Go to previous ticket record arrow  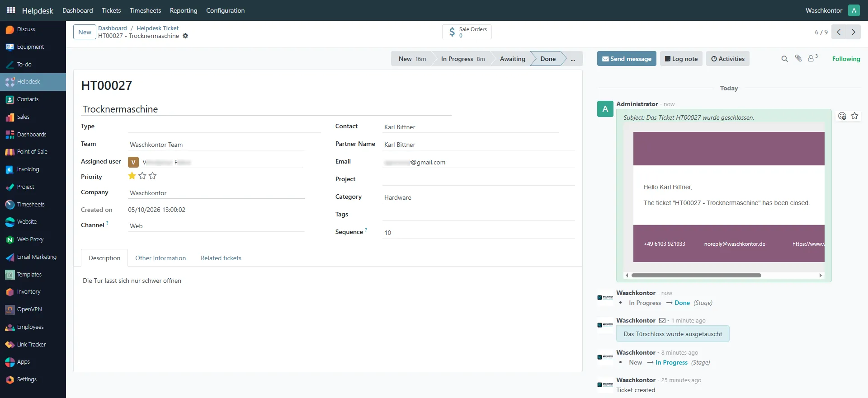pyautogui.click(x=839, y=32)
